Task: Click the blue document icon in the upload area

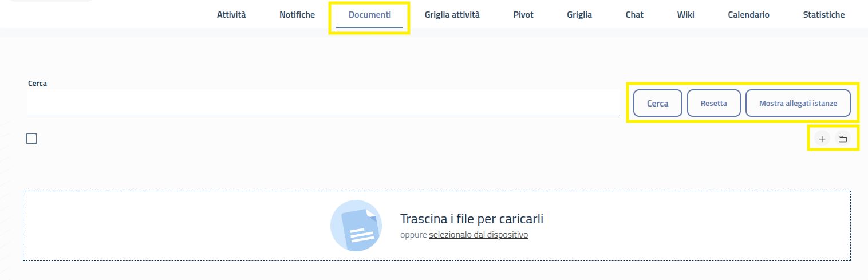Action: 356,226
